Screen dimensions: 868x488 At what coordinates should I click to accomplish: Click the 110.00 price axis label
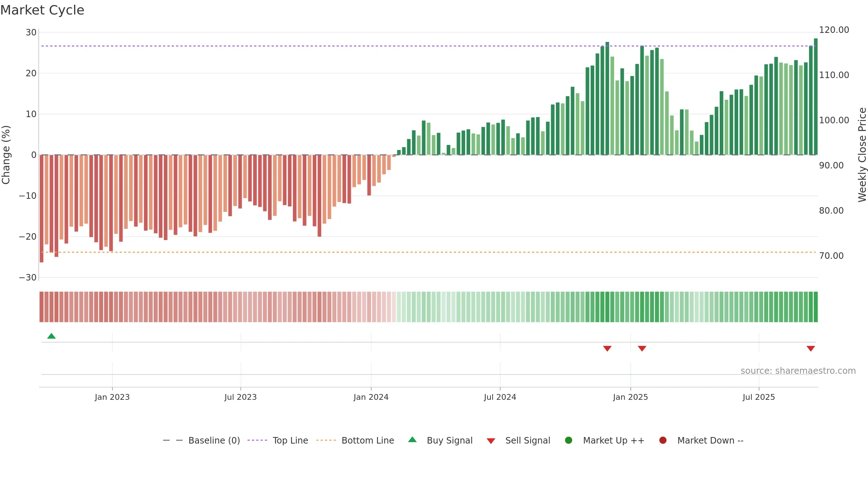point(834,75)
